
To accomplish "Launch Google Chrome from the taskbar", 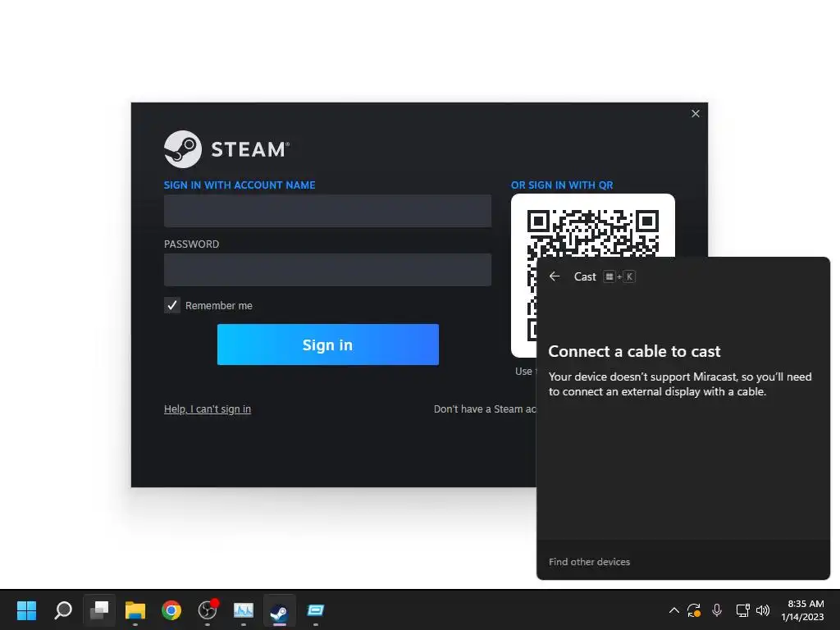I will [171, 610].
